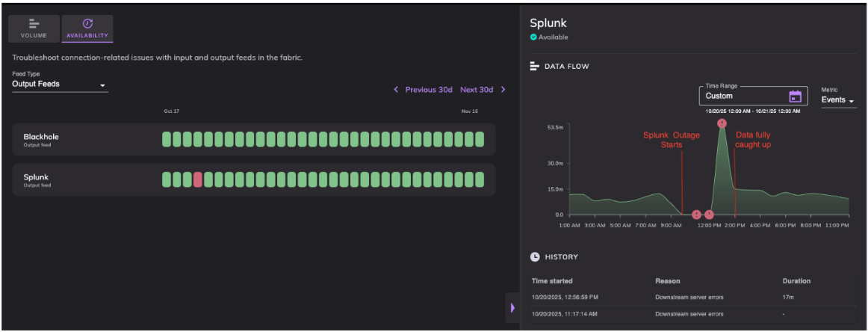Click the last green day in the Splunk row
Image resolution: width=868 pixels, height=332 pixels.
(x=480, y=179)
